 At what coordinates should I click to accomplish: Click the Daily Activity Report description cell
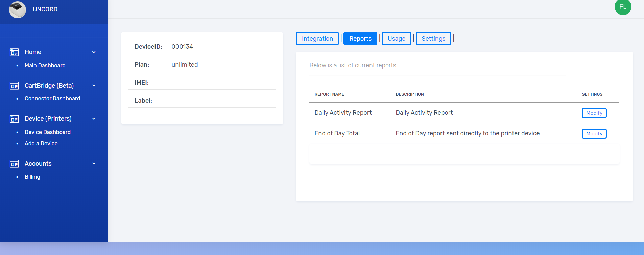[x=424, y=113]
